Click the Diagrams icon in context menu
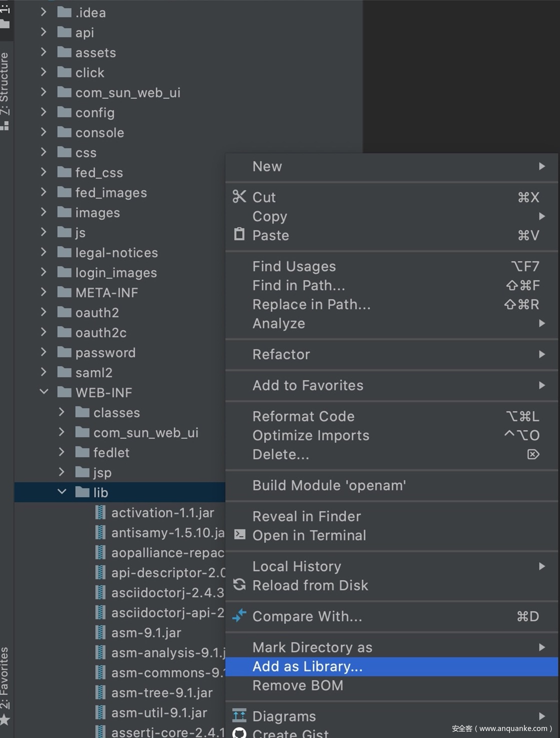This screenshot has height=738, width=560. 239,715
